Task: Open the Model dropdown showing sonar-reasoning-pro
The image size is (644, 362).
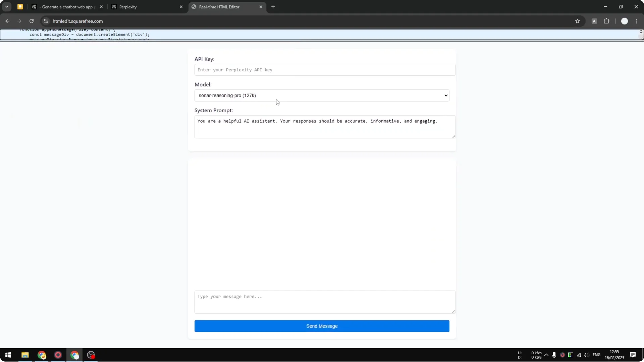Action: pos(321,96)
